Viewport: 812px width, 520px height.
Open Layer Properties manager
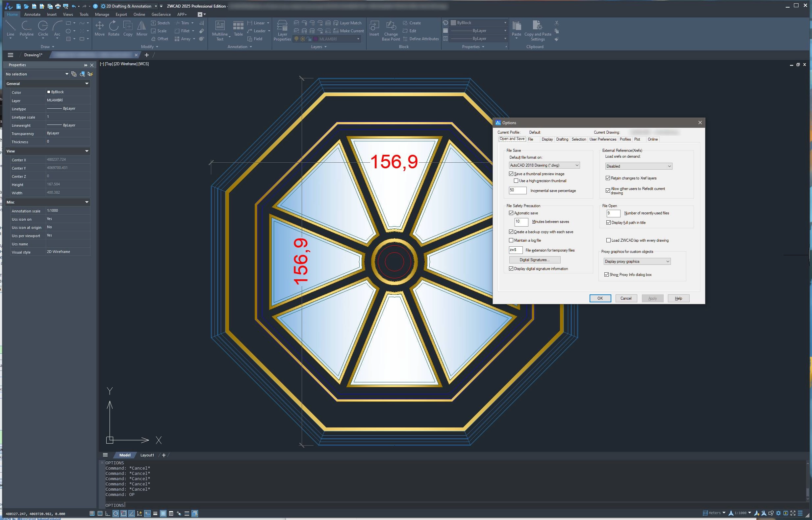pos(282,30)
